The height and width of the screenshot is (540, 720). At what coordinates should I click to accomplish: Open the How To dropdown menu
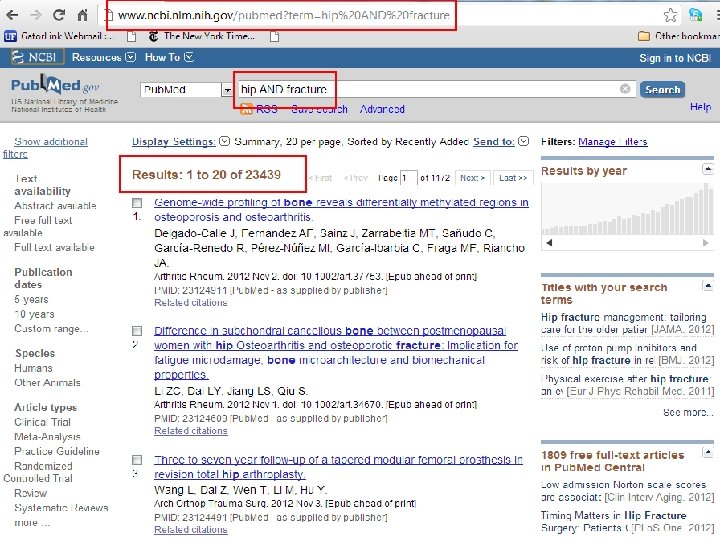169,57
